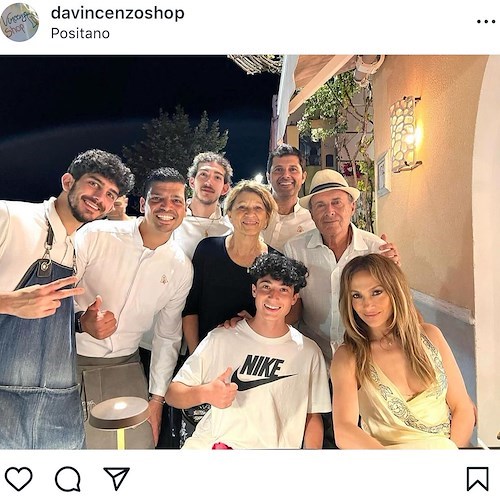The width and height of the screenshot is (500, 500).
Task: Open the Positano location tag
Action: [80, 33]
